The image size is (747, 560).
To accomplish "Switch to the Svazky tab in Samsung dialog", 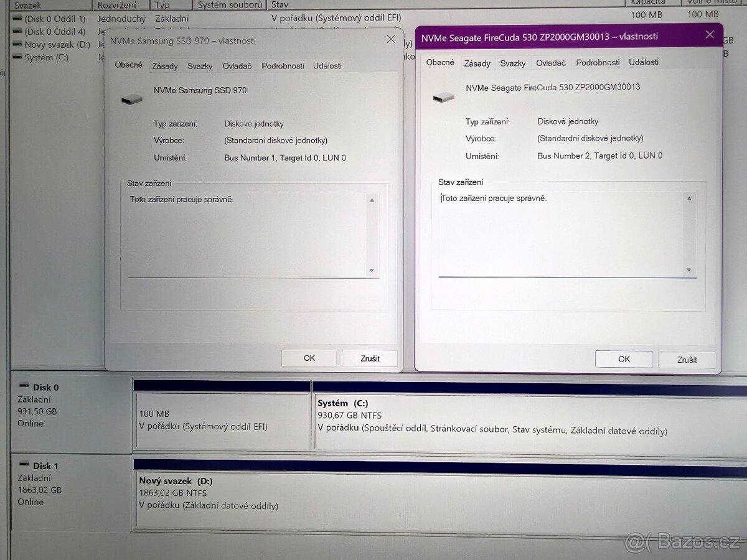I will [199, 65].
